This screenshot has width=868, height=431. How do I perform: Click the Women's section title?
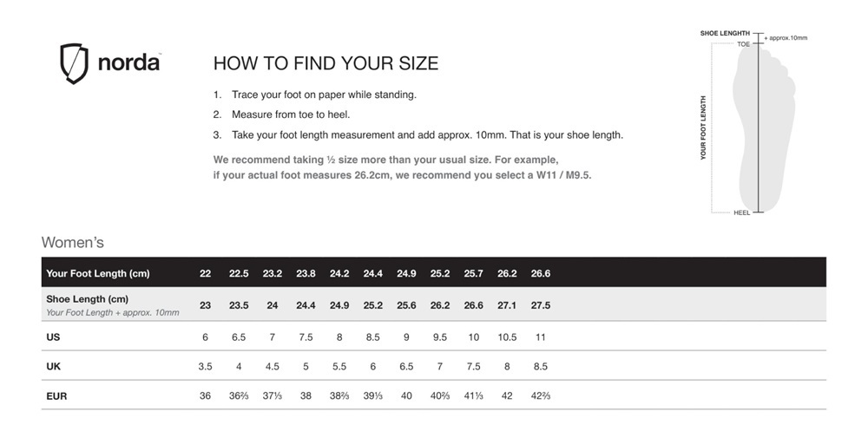pos(72,243)
